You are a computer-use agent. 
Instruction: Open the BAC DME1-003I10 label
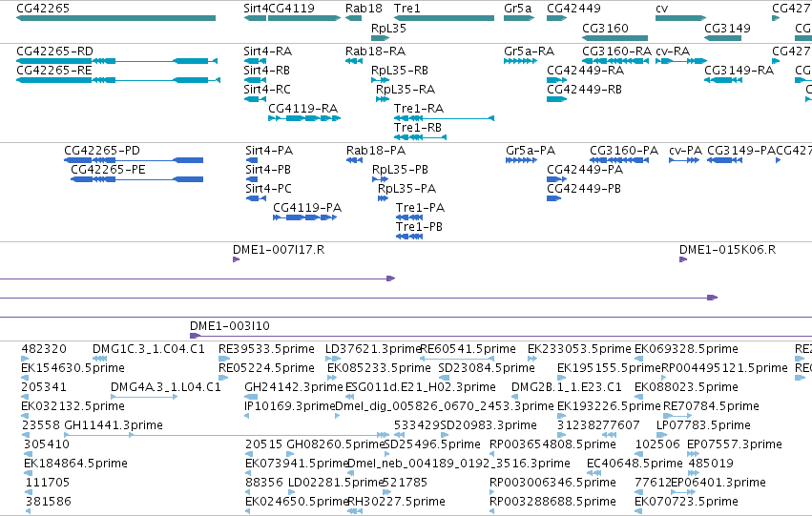tap(230, 326)
